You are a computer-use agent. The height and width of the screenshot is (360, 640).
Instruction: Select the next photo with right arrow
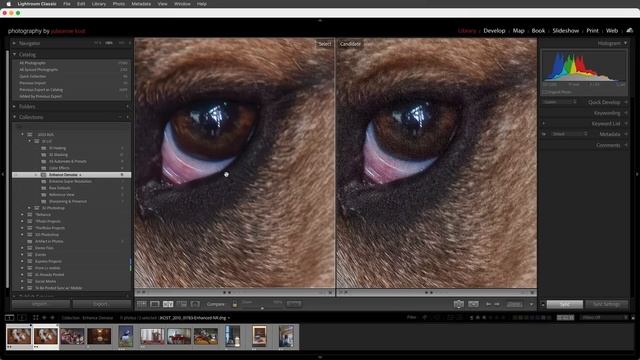[x=497, y=304]
